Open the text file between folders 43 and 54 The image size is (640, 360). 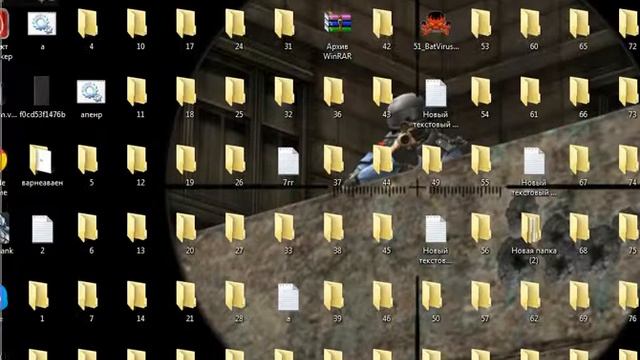click(x=436, y=93)
